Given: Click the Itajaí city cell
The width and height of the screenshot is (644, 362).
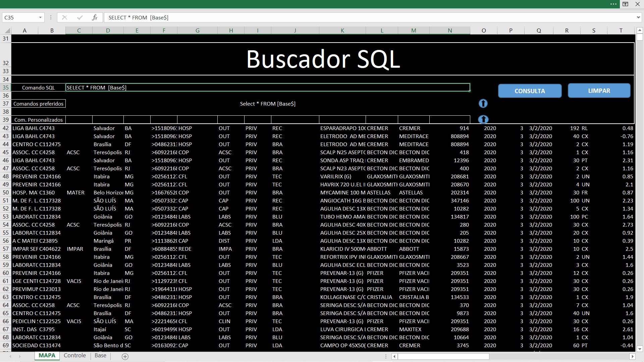Looking at the screenshot, I should pos(108,329).
